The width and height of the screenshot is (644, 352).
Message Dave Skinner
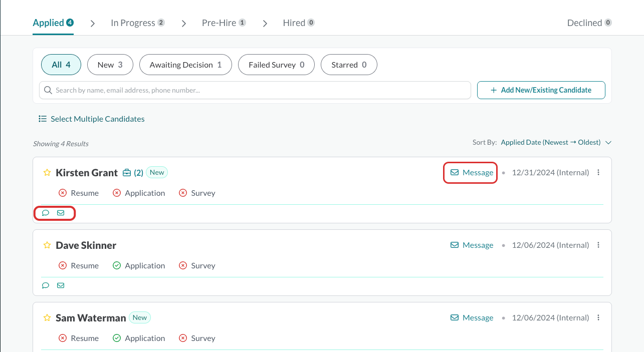[472, 245]
